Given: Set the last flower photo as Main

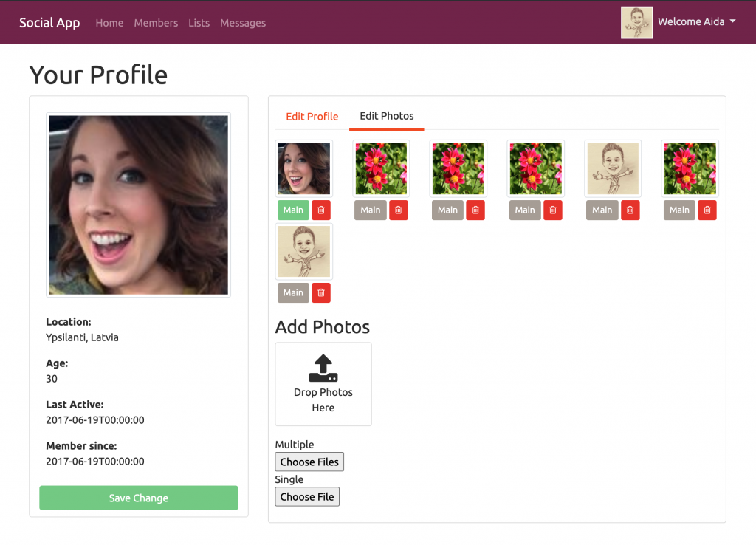Looking at the screenshot, I should 679,210.
